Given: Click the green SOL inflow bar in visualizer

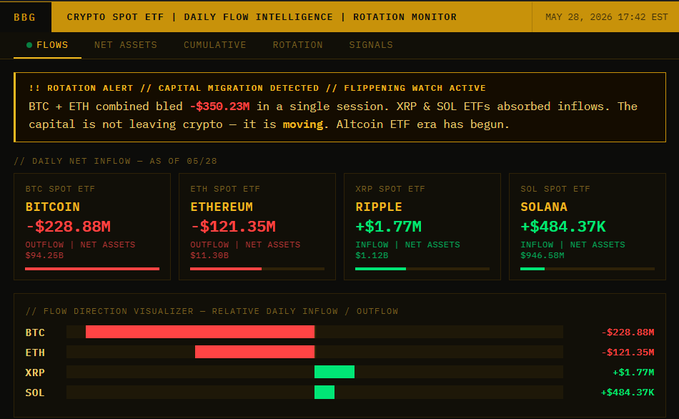Looking at the screenshot, I should 324,392.
